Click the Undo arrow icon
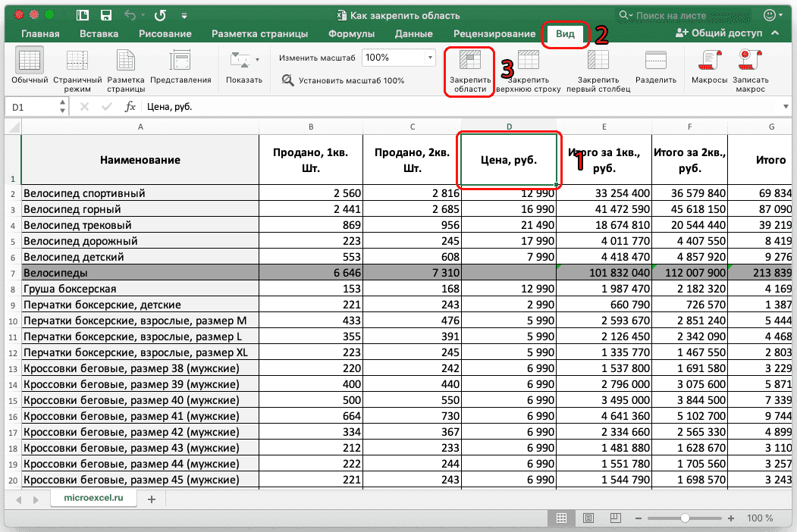Image resolution: width=797 pixels, height=532 pixels. [128, 14]
